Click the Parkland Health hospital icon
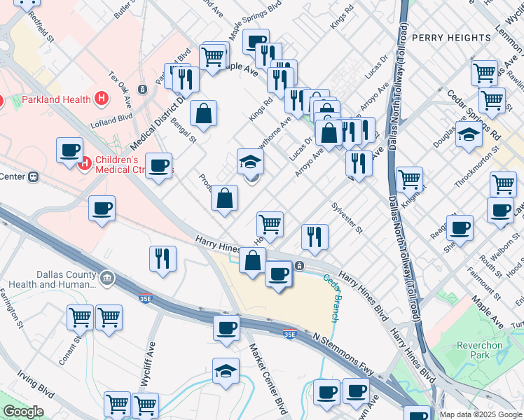This screenshot has width=524, height=420. pyautogui.click(x=102, y=99)
